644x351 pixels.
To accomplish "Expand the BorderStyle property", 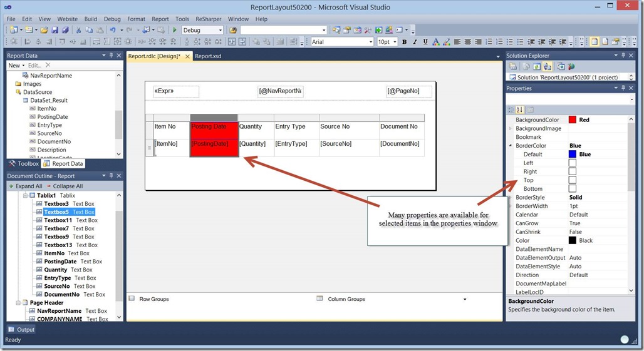I will (x=511, y=197).
